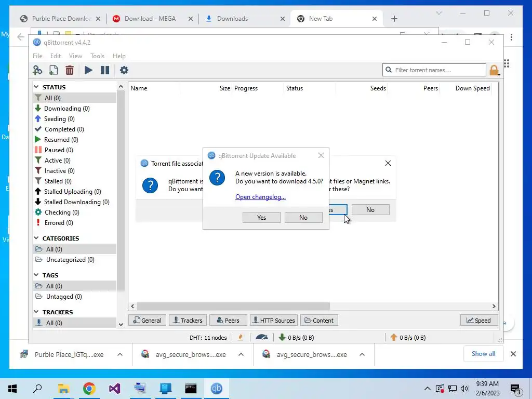Open the changelog link
Screen dimensions: 532x399
pos(261,197)
